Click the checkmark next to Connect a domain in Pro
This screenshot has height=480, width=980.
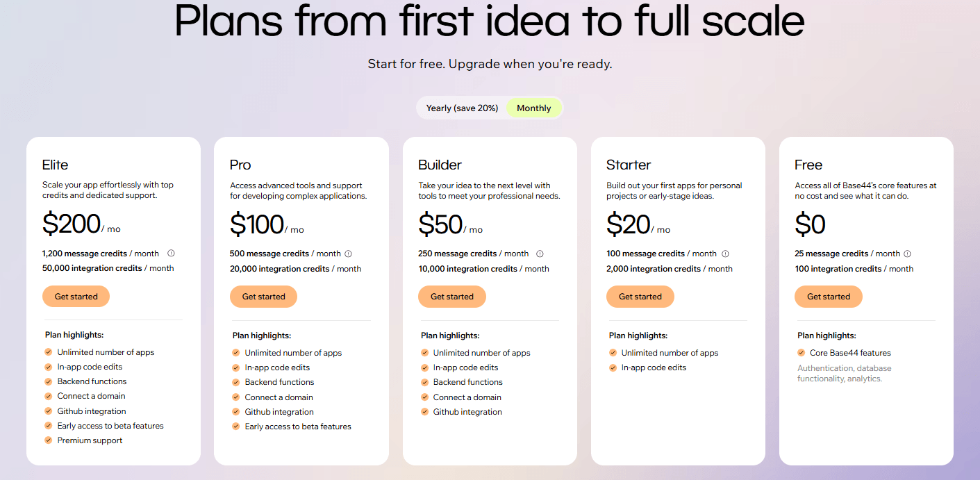click(235, 397)
